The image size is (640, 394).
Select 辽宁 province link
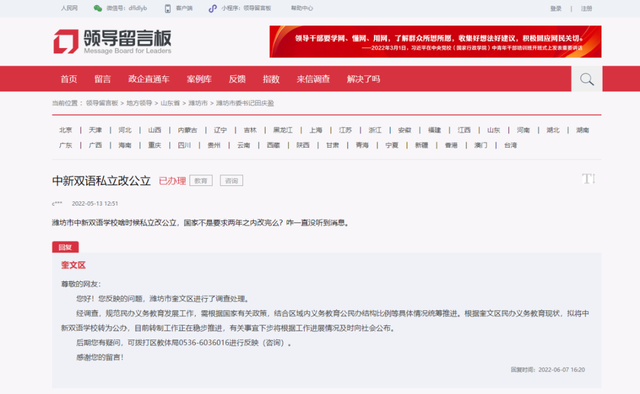coord(220,130)
